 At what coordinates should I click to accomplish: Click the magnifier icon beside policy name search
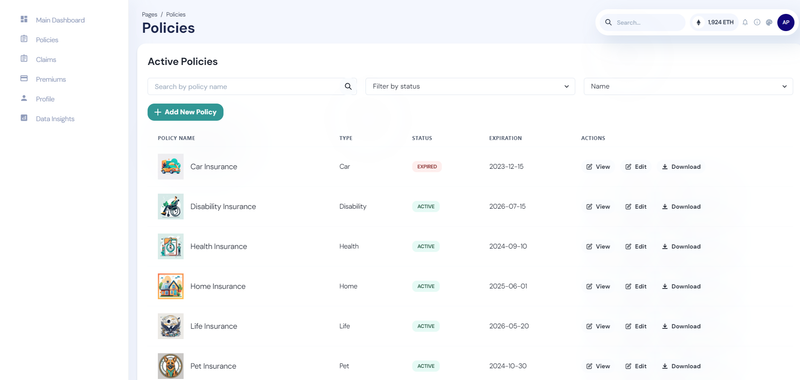tap(348, 87)
